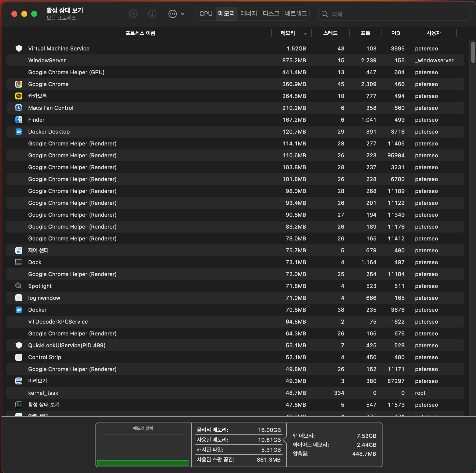Screen dimensions: 476x473
Task: Toggle the 메모리 column sort arrow
Action: pos(306,33)
